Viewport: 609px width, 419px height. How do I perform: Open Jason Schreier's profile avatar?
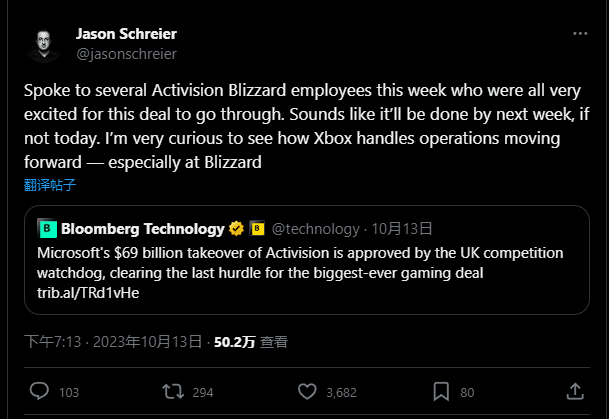[x=42, y=43]
